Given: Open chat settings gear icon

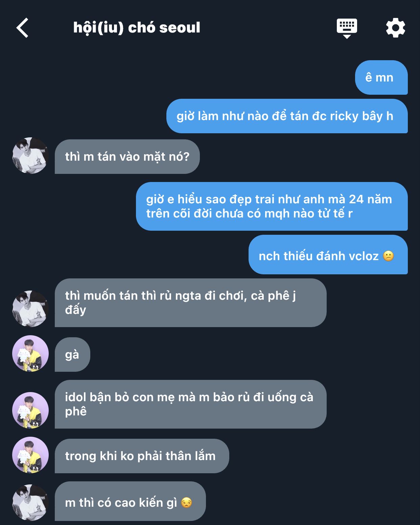Looking at the screenshot, I should (396, 28).
